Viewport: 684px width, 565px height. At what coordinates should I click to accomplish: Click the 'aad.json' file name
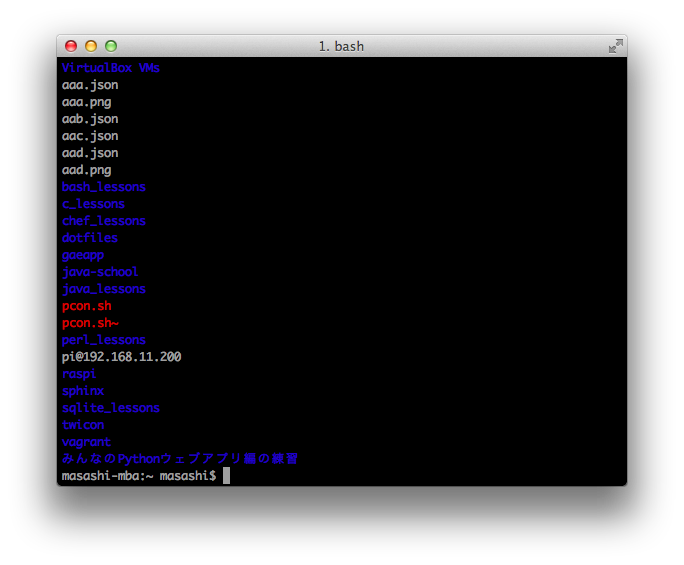(x=90, y=153)
